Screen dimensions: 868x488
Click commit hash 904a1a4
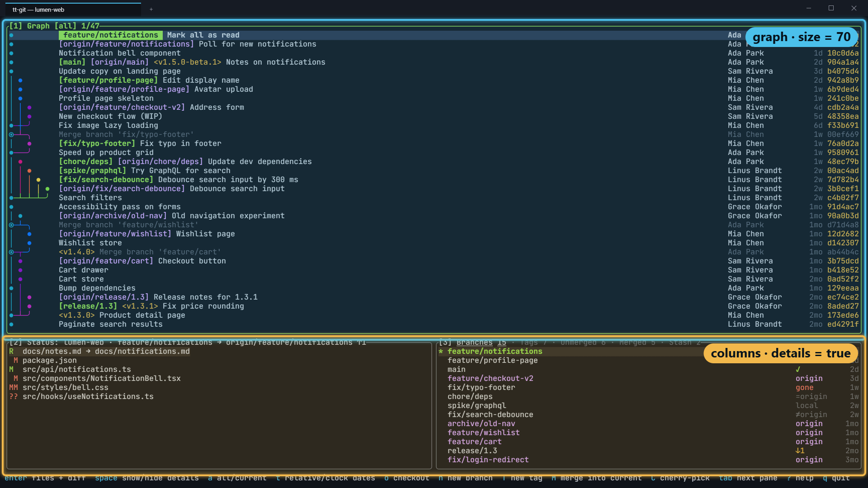coord(843,62)
